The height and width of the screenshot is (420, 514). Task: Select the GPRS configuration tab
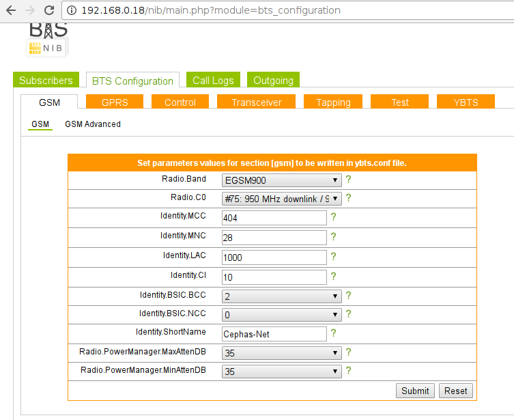click(115, 102)
